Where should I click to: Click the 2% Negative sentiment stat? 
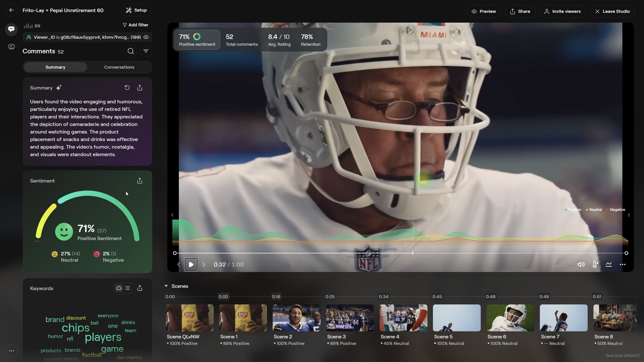109,257
